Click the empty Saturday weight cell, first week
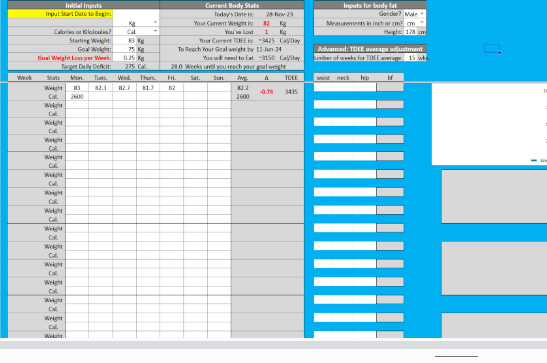The image size is (547, 363). 195,88
